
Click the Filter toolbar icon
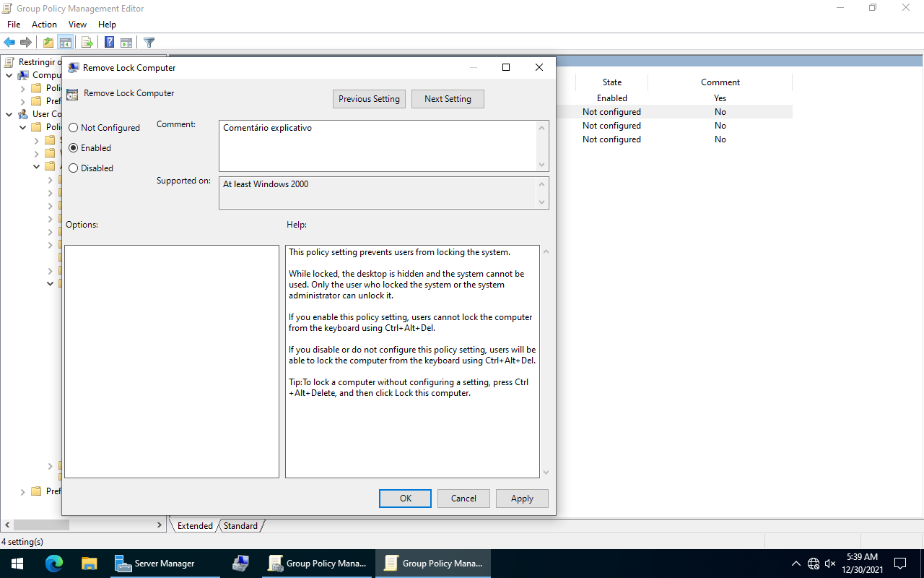[149, 42]
